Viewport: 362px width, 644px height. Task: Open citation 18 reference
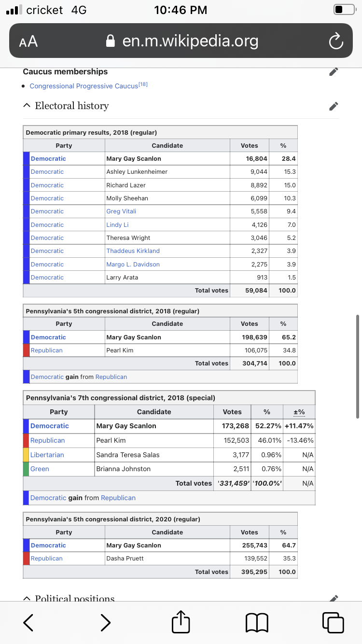143,84
